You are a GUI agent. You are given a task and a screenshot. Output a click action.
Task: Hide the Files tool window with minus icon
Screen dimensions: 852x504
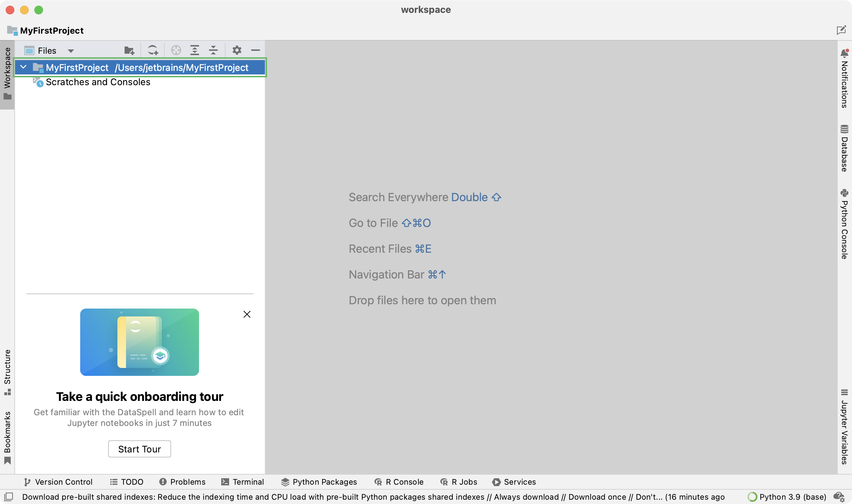coord(255,50)
